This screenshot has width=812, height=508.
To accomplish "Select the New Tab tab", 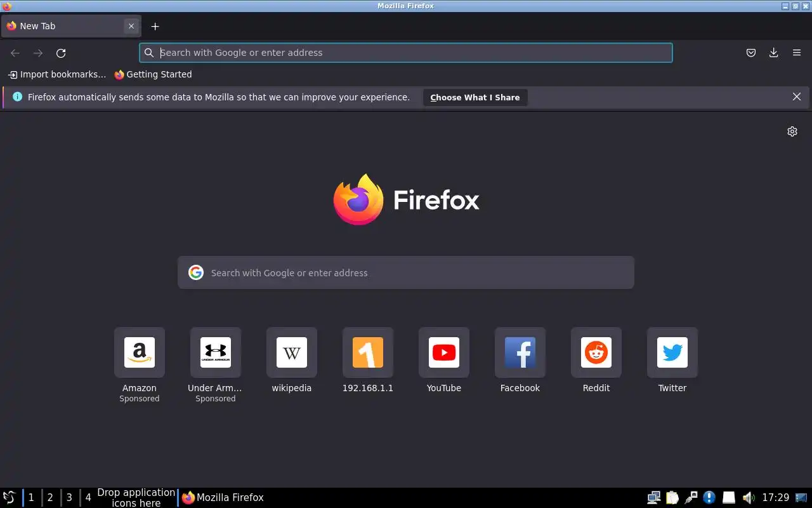I will pos(70,26).
